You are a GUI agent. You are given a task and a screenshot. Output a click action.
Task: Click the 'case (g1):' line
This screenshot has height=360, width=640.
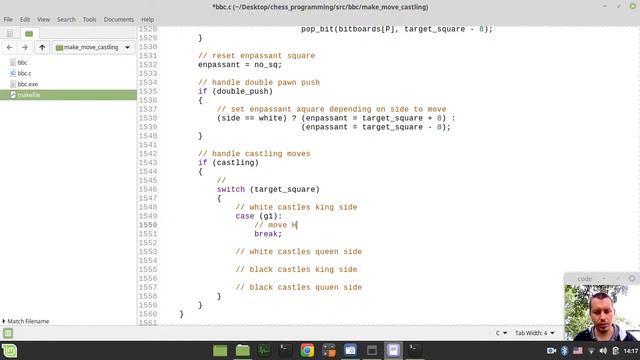259,216
